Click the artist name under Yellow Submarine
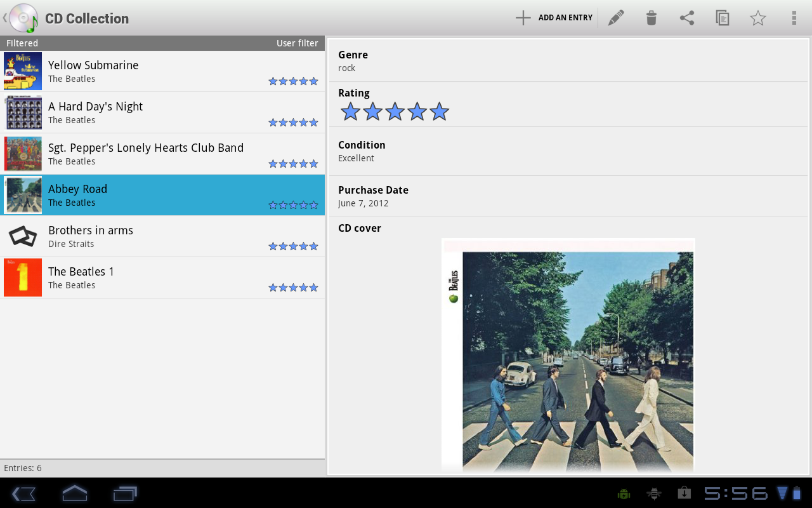 coord(72,79)
